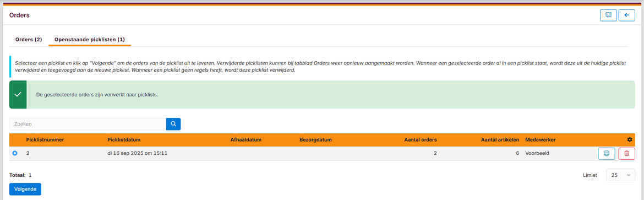Click the Medewerker column header

pyautogui.click(x=541, y=140)
